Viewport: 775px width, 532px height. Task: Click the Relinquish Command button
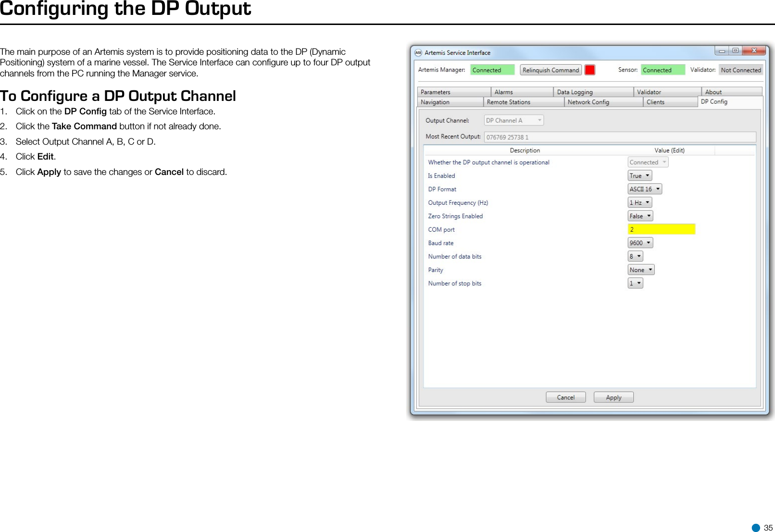[550, 70]
